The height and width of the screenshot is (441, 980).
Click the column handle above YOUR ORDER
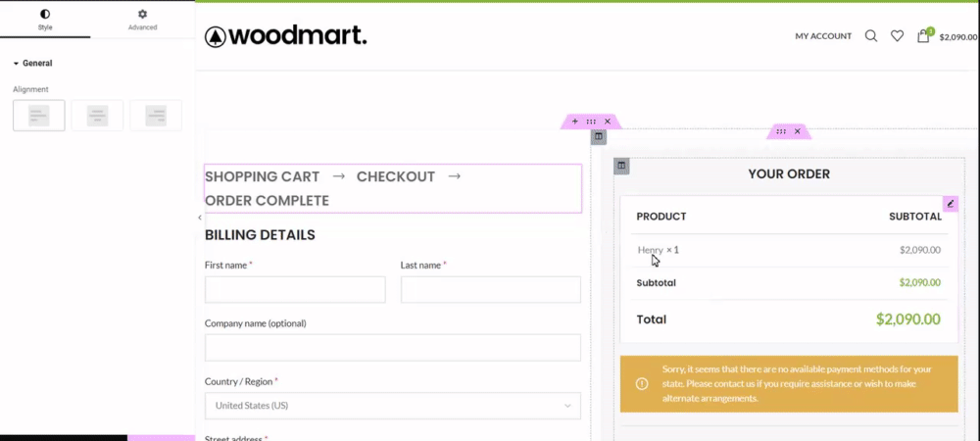pos(621,166)
